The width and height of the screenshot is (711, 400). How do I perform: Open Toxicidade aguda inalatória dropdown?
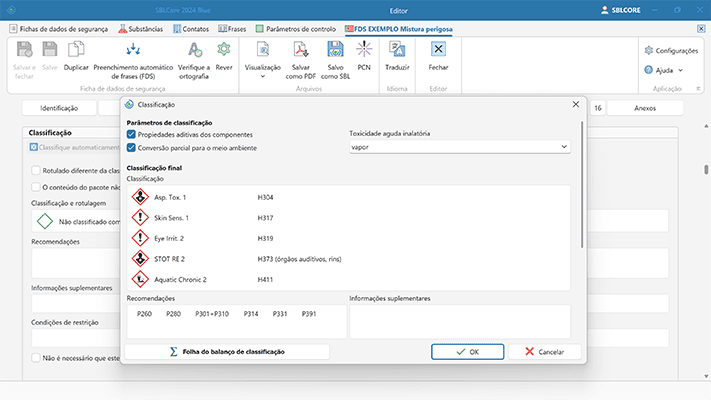(x=459, y=147)
